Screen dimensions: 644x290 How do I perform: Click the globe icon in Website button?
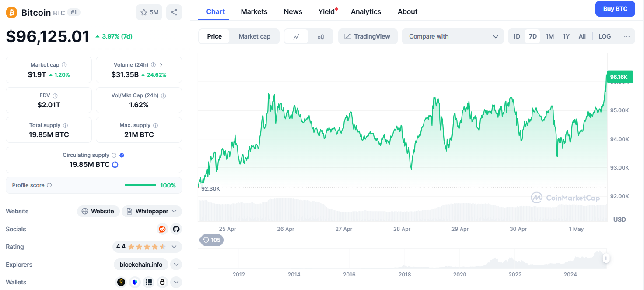coord(85,211)
